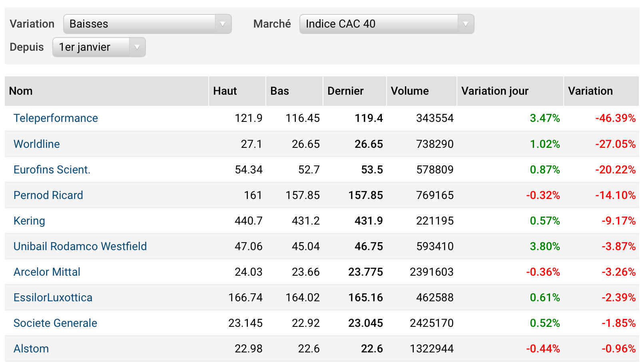Open the Teleperformance stock link
Image resolution: width=644 pixels, height=362 pixels.
click(x=56, y=118)
